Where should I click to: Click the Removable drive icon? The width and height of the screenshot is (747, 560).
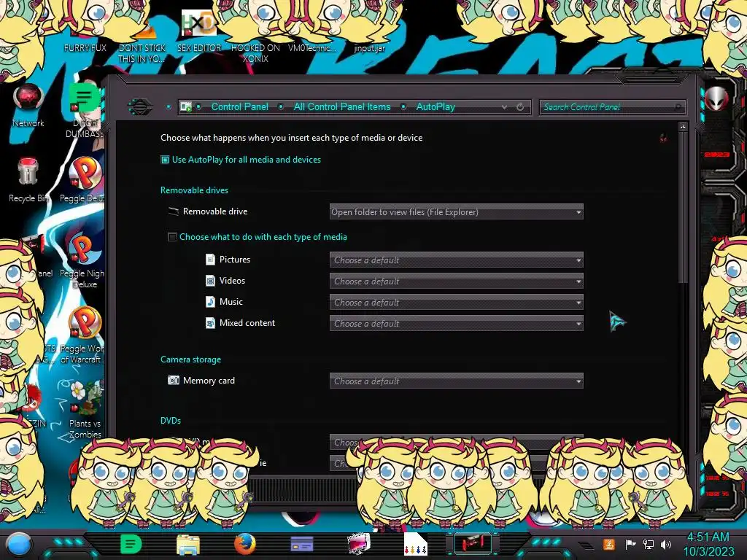click(x=174, y=211)
